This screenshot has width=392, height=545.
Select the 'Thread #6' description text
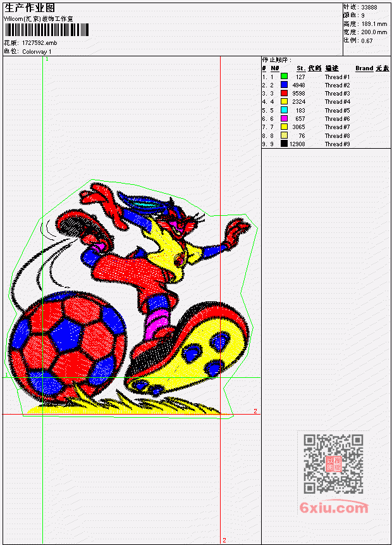(337, 119)
